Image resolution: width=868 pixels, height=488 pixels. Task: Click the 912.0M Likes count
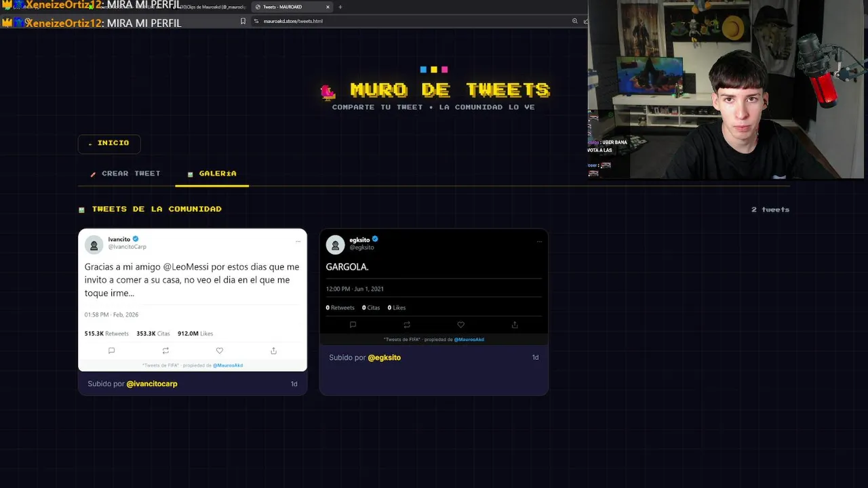(x=195, y=333)
